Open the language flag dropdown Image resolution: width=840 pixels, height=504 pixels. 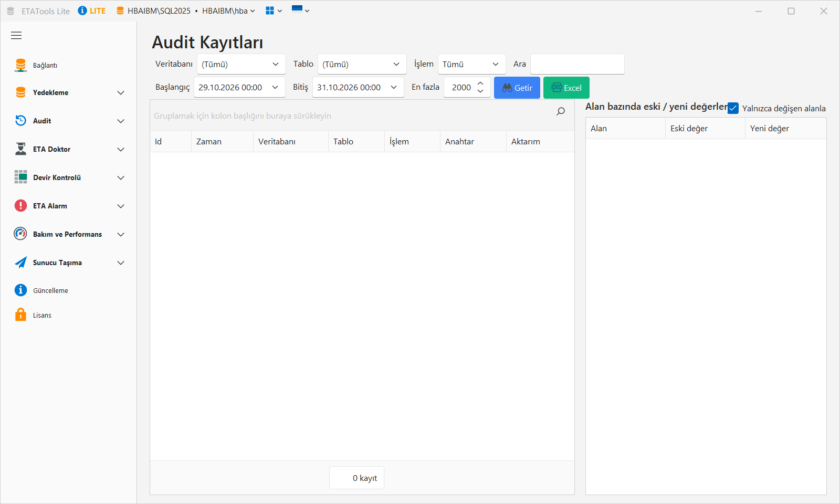[x=300, y=9]
